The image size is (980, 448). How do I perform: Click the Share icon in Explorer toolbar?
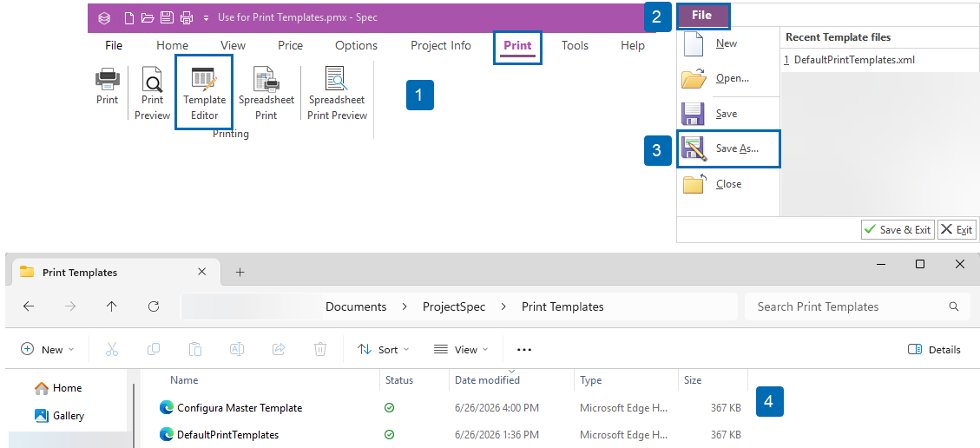click(x=279, y=349)
